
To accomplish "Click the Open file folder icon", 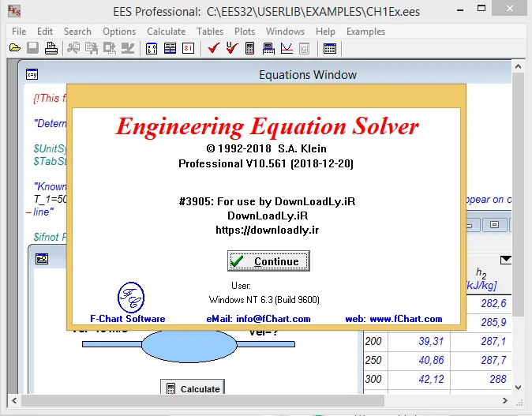I will coord(14,48).
